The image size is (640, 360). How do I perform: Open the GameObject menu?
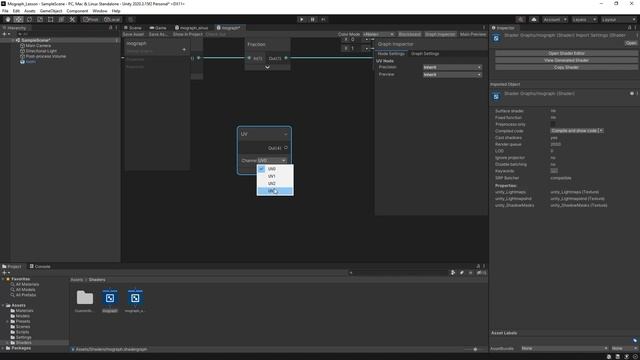click(x=51, y=11)
